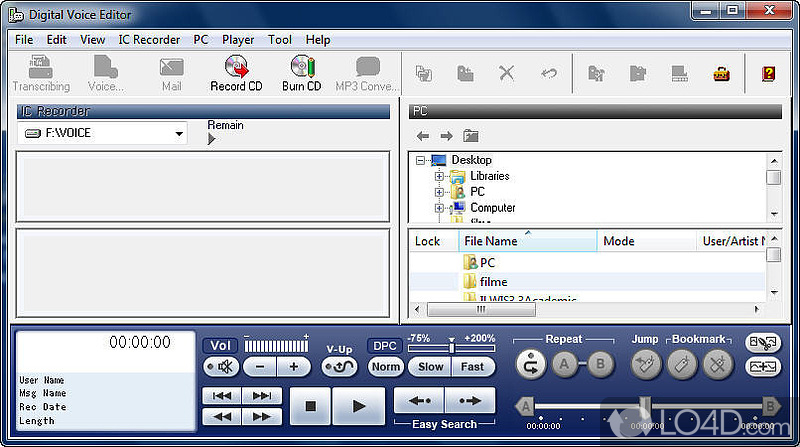
Task: Launch Record CD
Action: (x=236, y=74)
